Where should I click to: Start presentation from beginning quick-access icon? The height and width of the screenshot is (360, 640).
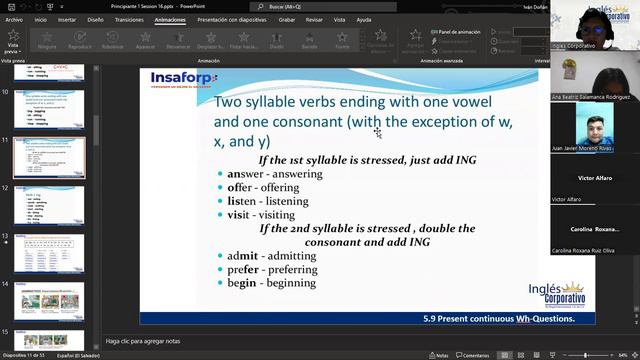point(50,7)
